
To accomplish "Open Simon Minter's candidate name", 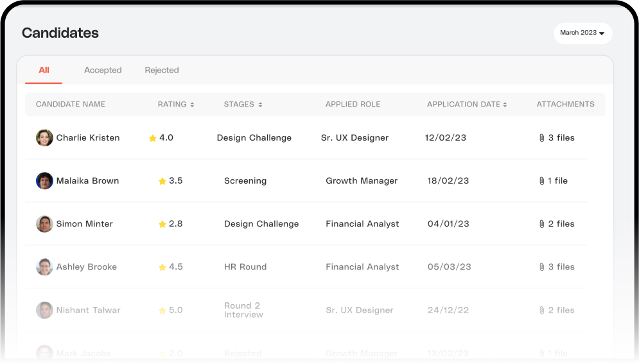I will coord(85,224).
